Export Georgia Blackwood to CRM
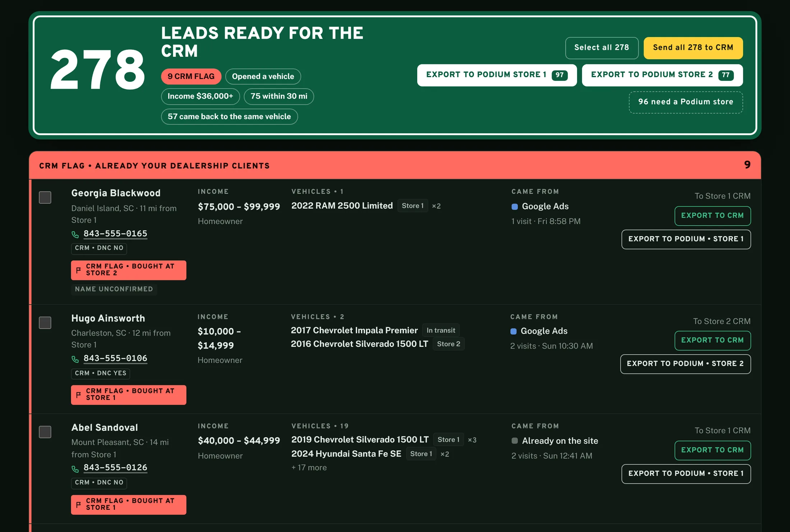The width and height of the screenshot is (790, 532). pyautogui.click(x=712, y=216)
